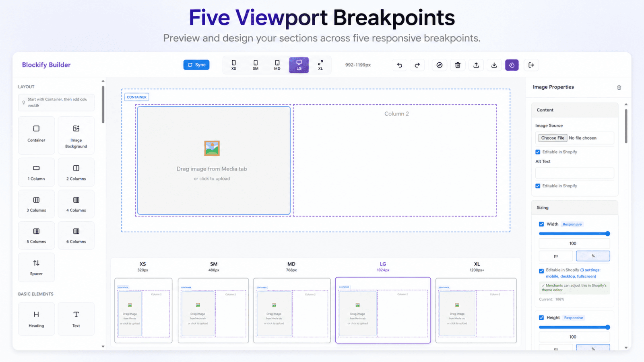This screenshot has height=362, width=644.
Task: Click the download import icon
Action: (x=494, y=65)
